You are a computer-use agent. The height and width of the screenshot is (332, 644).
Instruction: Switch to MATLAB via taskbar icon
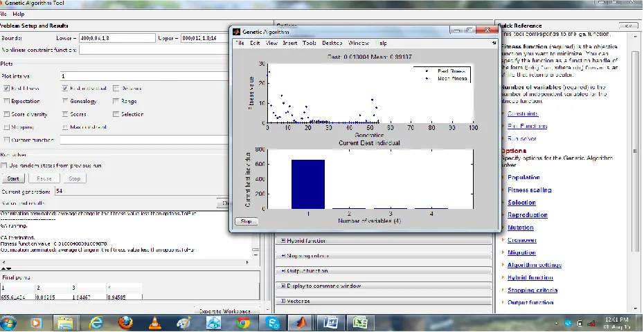coord(301,324)
